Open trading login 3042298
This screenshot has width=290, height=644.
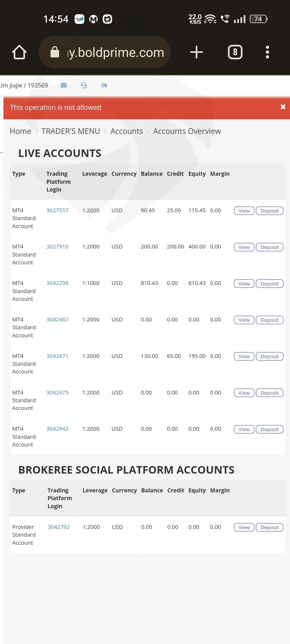(x=57, y=283)
